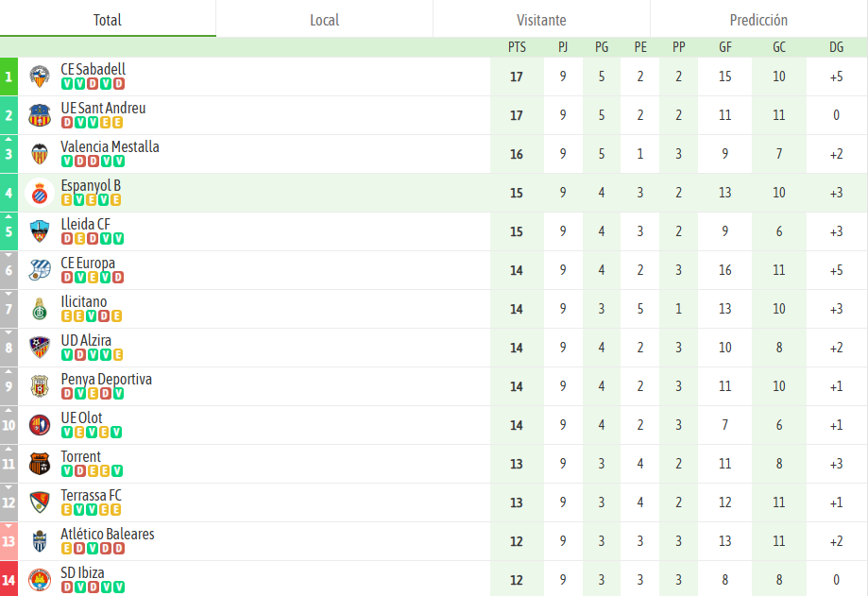Click the first green V form badge for CE Sabadell

coord(65,83)
